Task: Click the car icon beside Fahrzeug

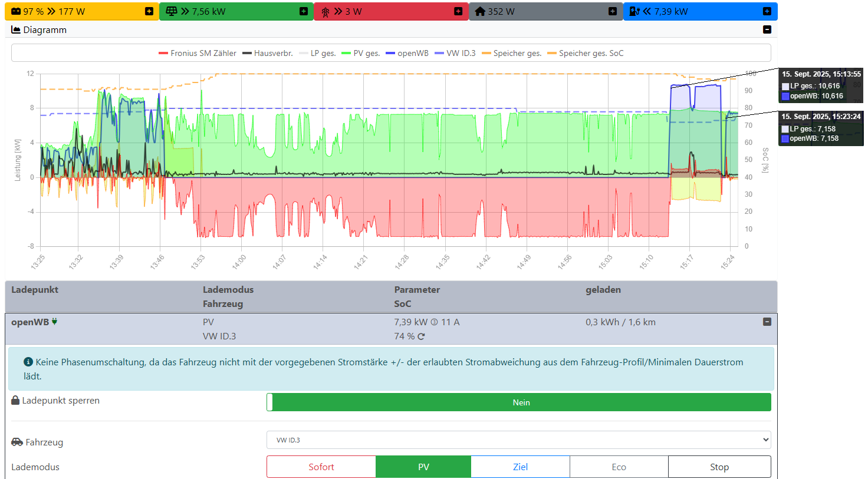Action: 17,442
